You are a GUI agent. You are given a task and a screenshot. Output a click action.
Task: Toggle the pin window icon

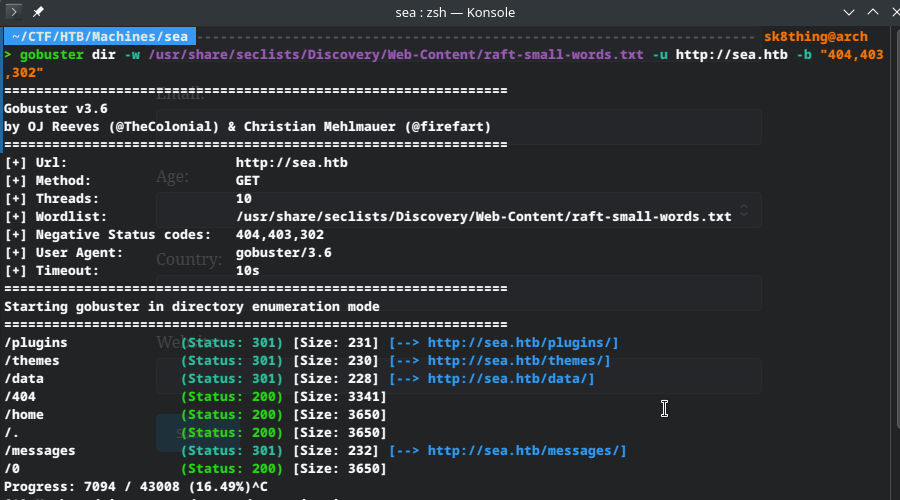tap(37, 12)
